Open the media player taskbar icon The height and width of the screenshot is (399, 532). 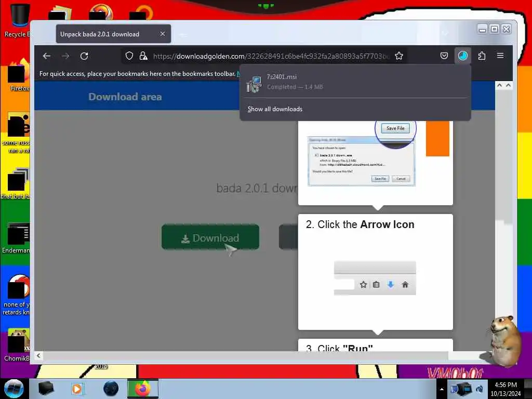77,389
